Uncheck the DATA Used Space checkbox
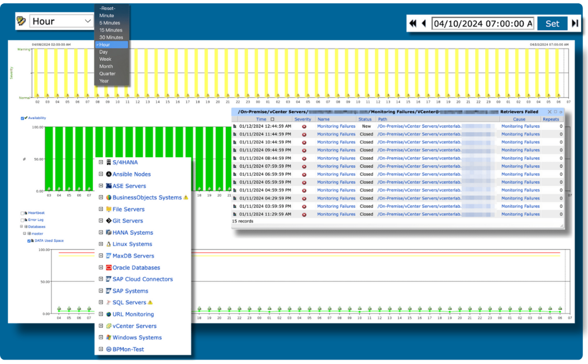This screenshot has height=364, width=588. tap(29, 241)
